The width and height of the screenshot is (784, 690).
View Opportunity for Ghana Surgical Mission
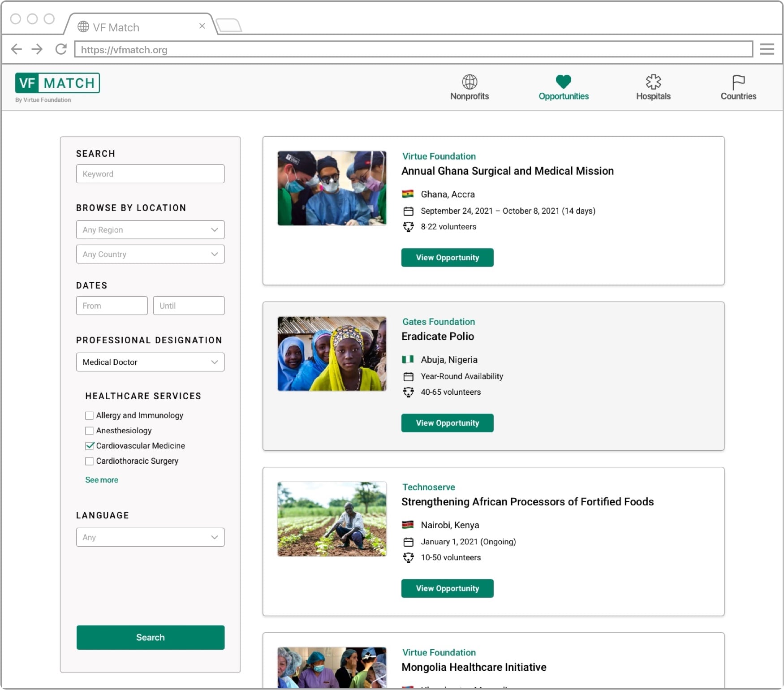tap(447, 258)
